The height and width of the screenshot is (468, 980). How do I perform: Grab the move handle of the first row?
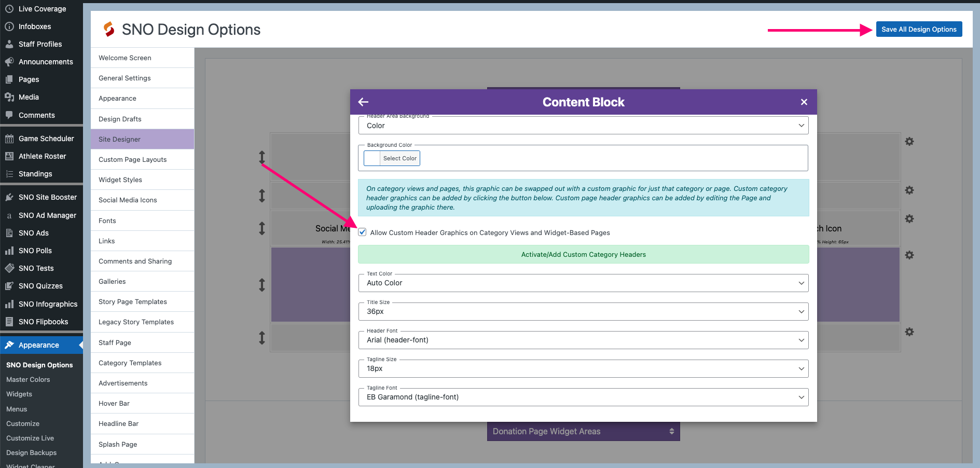click(262, 157)
